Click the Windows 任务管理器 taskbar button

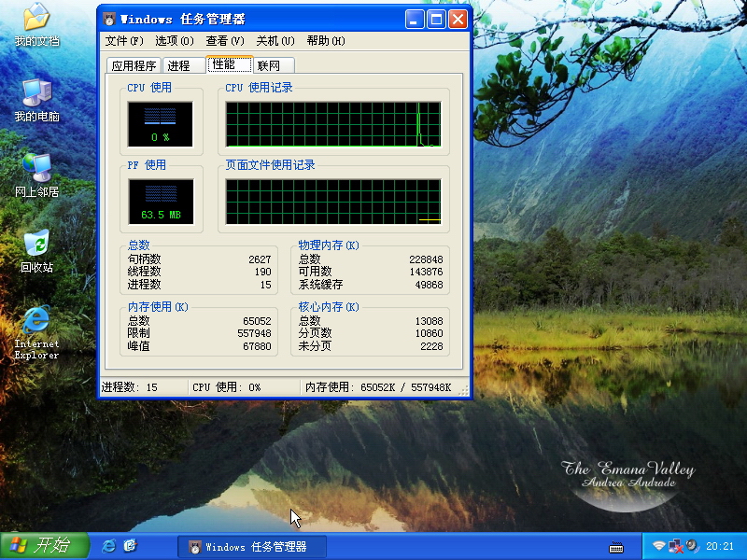(x=252, y=547)
